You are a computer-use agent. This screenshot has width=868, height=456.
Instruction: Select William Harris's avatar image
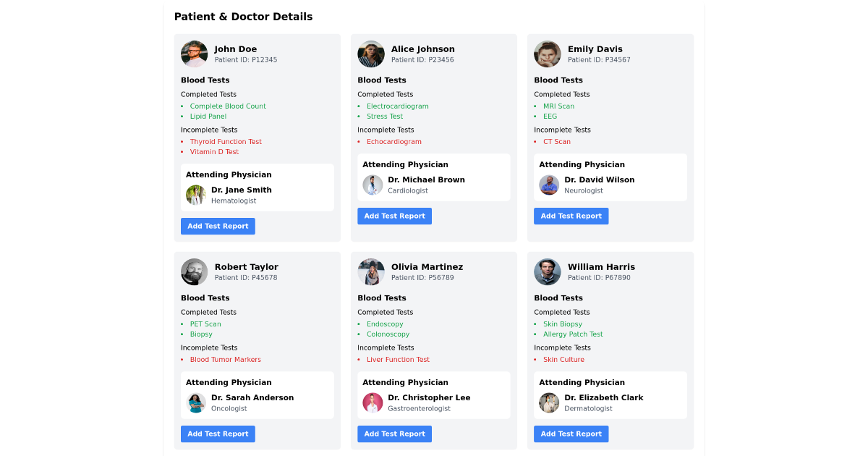547,272
